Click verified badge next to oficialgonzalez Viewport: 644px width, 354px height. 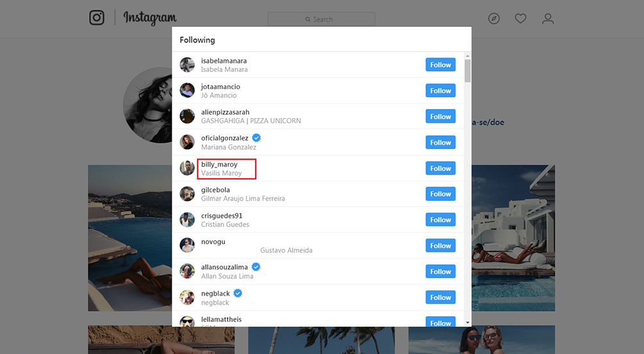click(x=256, y=138)
